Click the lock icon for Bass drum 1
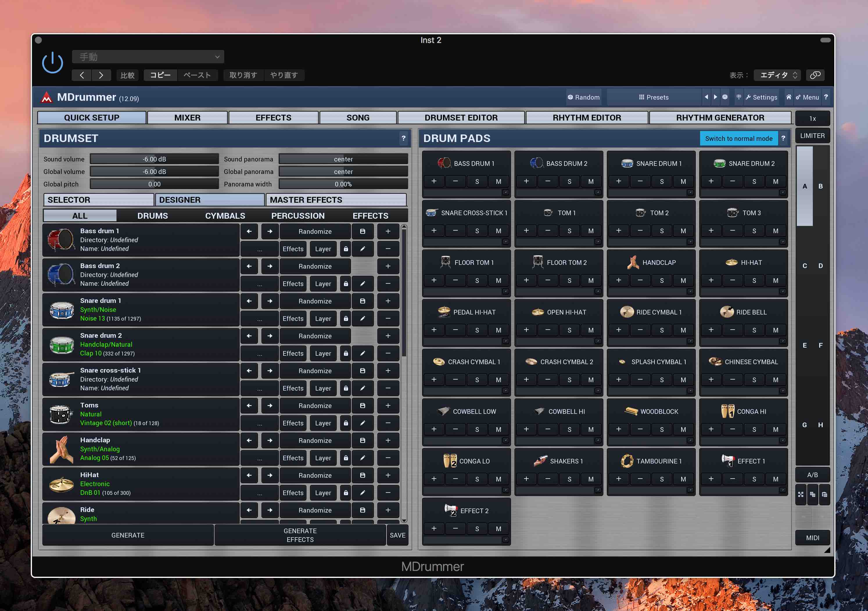This screenshot has height=611, width=868. pyautogui.click(x=345, y=249)
